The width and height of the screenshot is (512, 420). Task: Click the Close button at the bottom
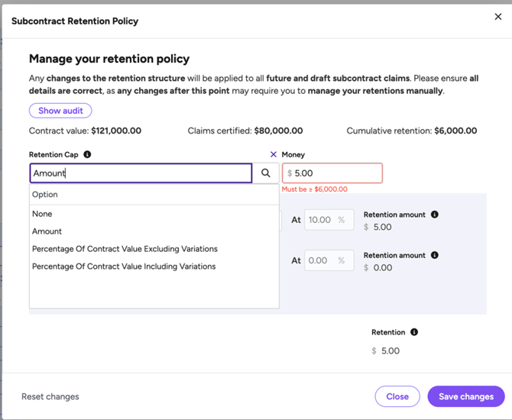click(x=397, y=396)
